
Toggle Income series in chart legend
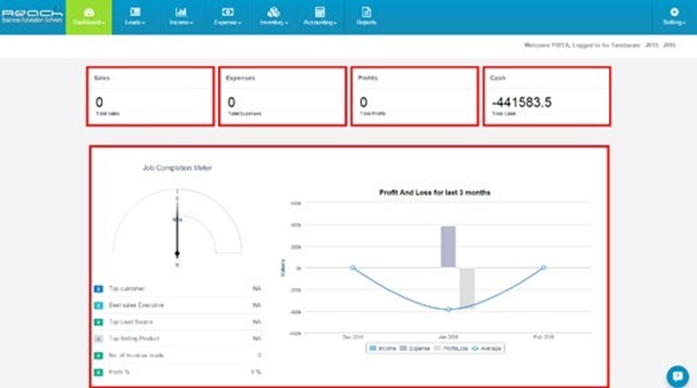pos(383,348)
